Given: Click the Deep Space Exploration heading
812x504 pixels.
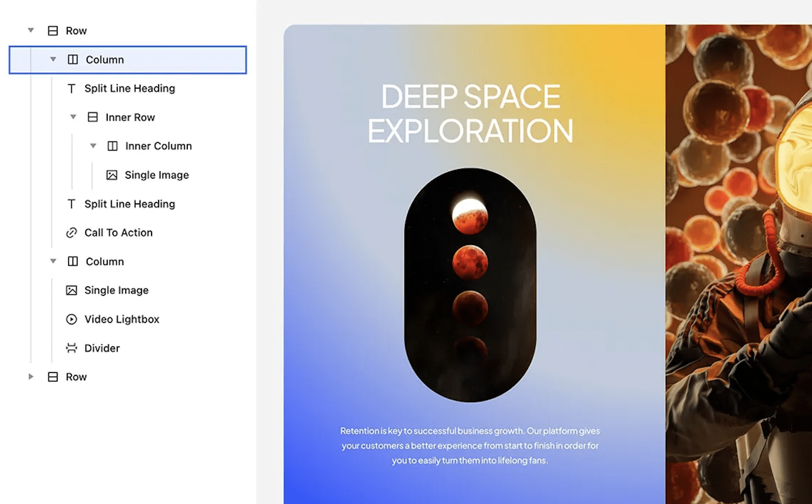Looking at the screenshot, I should [470, 114].
